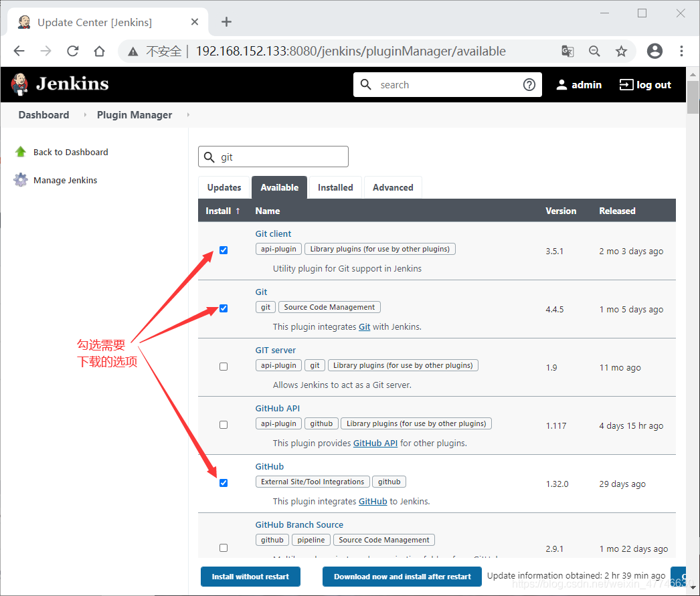Click the browser back arrow
The image size is (700, 596).
[19, 51]
